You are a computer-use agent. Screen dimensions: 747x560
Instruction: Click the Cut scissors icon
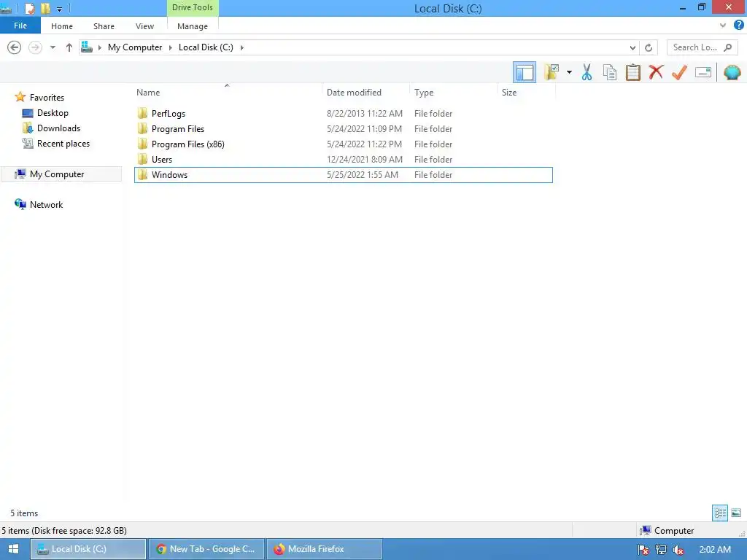click(587, 72)
